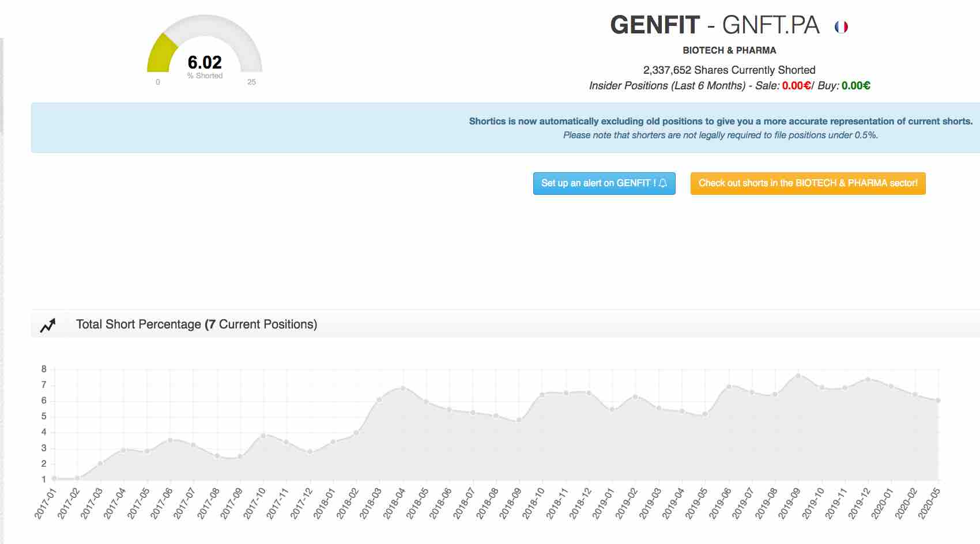Viewport: 980px width, 544px height.
Task: Set up an alert on GENFIT
Action: tap(604, 183)
